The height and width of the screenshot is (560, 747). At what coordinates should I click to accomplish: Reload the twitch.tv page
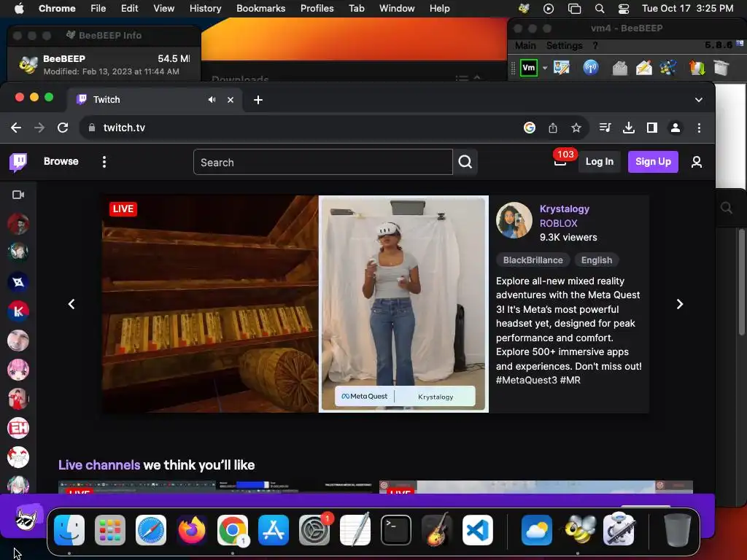63,128
